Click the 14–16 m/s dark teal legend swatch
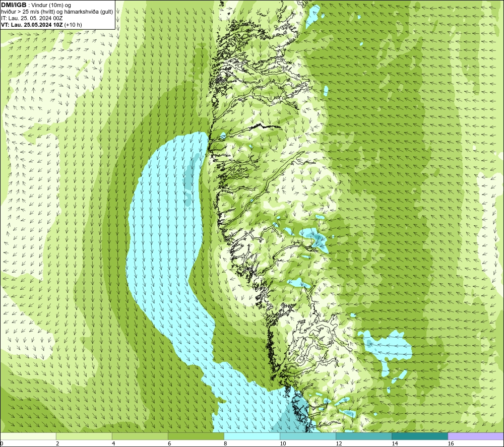Viewport: 504px width, 447px height. click(x=419, y=436)
